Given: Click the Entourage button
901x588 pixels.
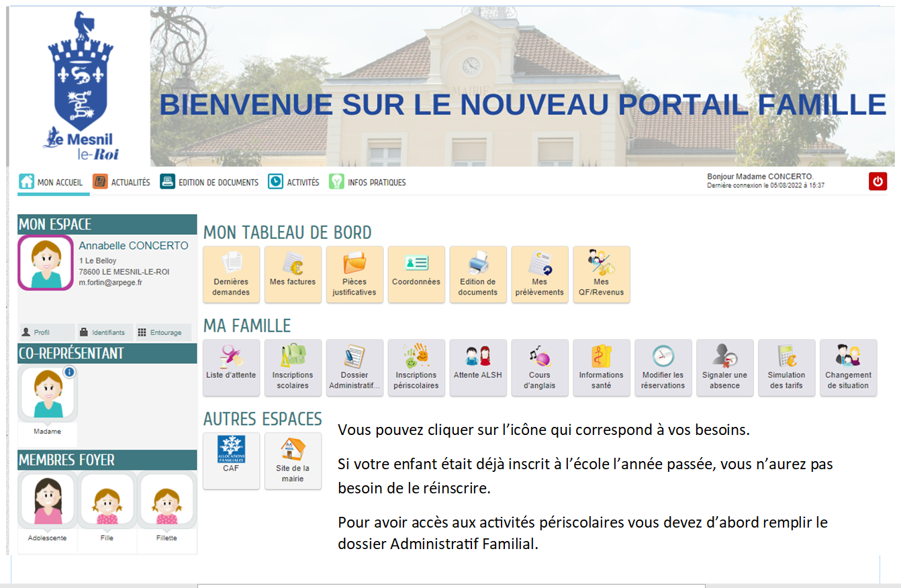Looking at the screenshot, I should (x=163, y=332).
